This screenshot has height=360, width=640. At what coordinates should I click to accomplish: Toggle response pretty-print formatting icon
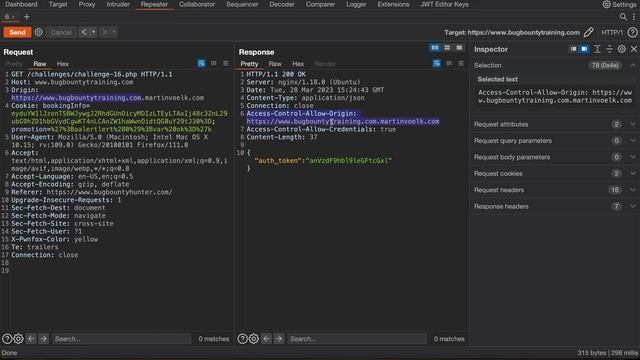[437, 63]
